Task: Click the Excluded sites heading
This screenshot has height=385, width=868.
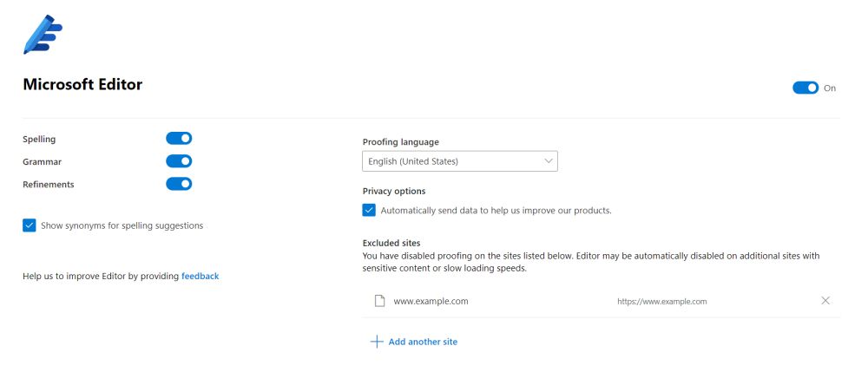Action: pos(391,243)
